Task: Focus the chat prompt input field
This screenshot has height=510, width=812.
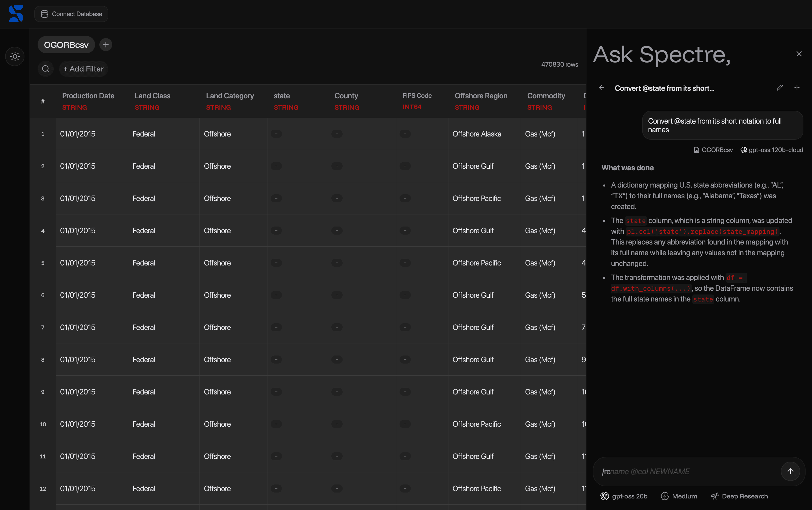Action: coord(688,471)
